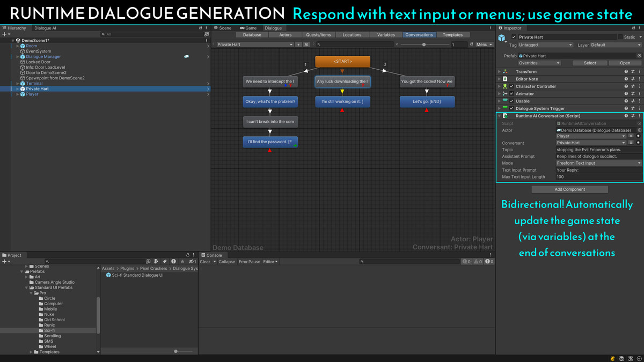Image resolution: width=644 pixels, height=362 pixels.
Task: Uncheck the Usable component checkbox
Action: click(511, 101)
